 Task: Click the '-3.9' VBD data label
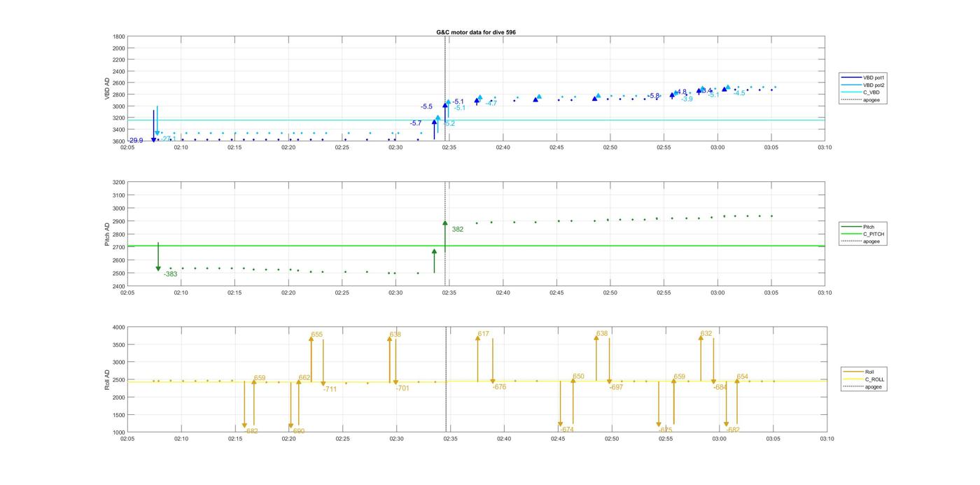coord(687,99)
